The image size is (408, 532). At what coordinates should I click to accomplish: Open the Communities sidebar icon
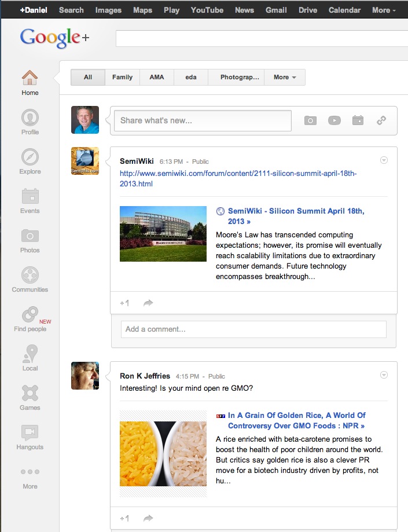[x=30, y=276]
